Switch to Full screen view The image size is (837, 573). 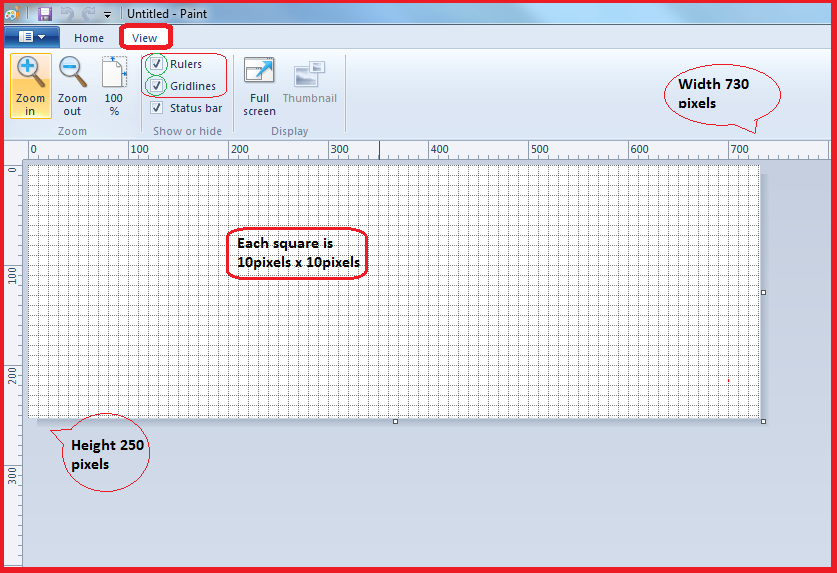click(259, 74)
